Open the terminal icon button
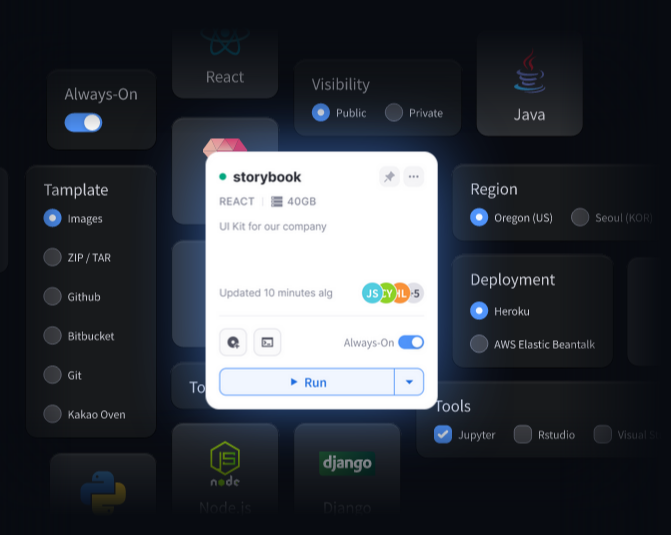 click(x=267, y=342)
